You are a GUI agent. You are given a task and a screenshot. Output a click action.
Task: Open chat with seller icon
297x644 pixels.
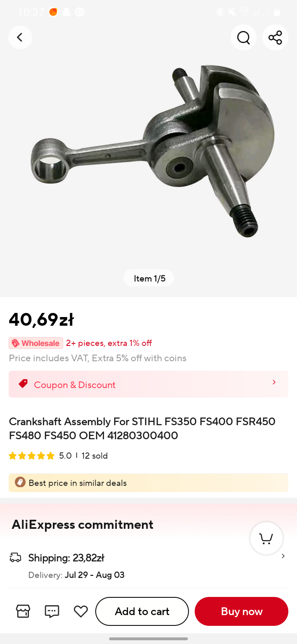(52, 611)
